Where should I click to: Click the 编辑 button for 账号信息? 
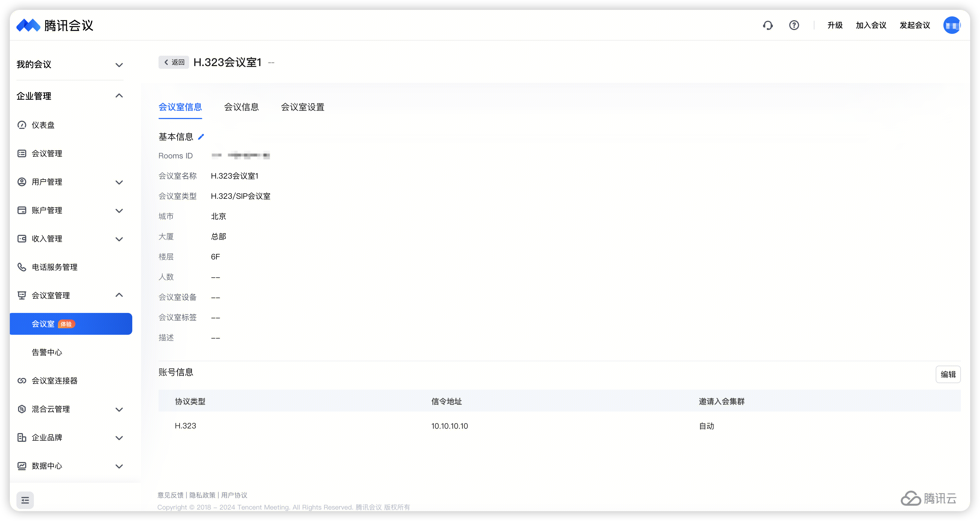(x=948, y=374)
